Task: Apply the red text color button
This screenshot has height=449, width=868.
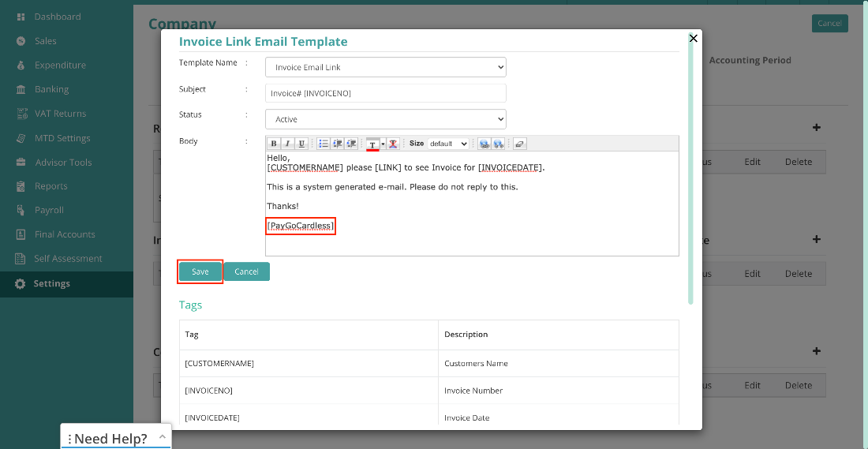Action: coord(372,144)
